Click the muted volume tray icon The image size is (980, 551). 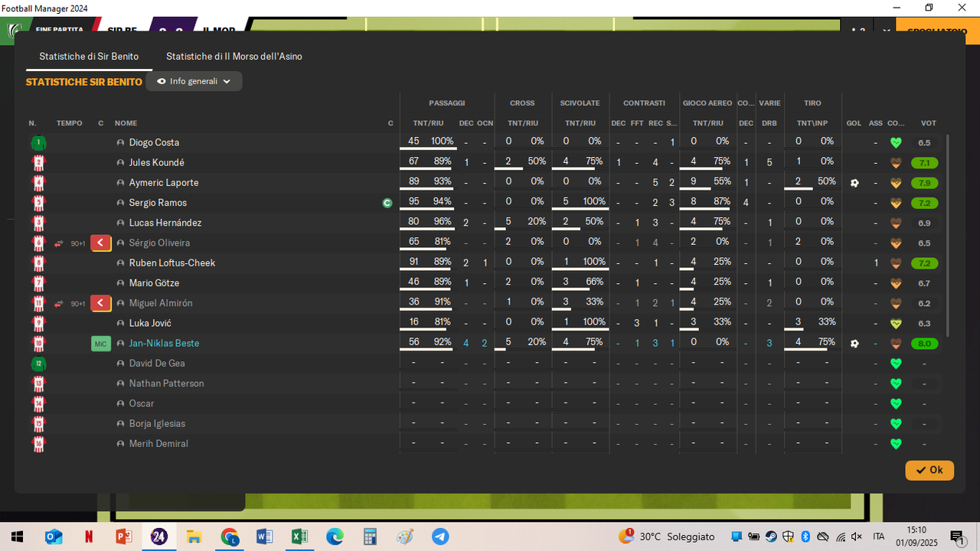(856, 536)
